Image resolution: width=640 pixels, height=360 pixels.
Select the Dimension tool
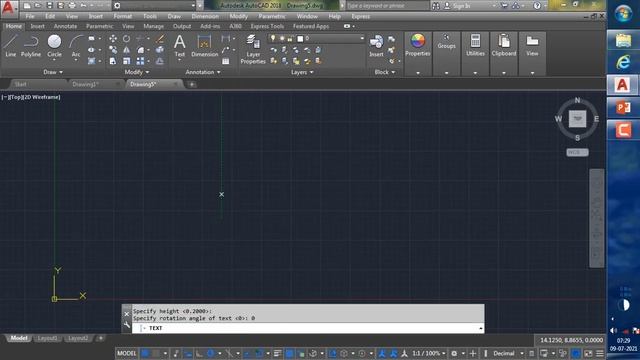[204, 45]
